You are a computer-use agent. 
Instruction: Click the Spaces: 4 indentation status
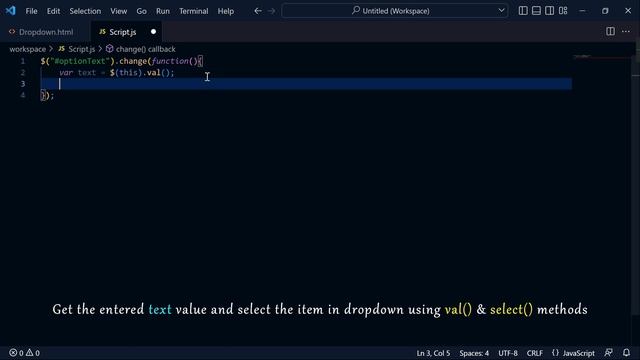(x=474, y=353)
